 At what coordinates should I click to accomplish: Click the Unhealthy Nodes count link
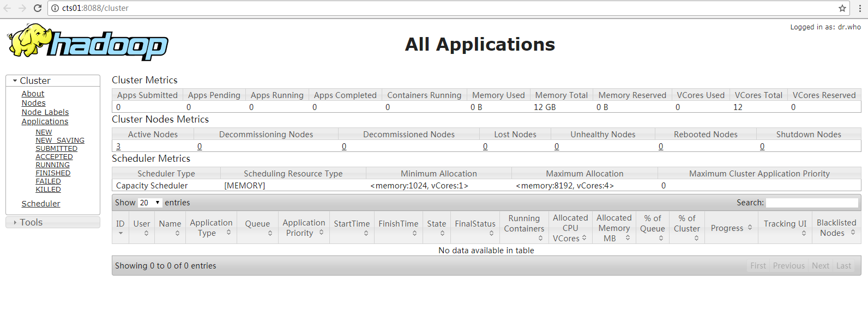tap(557, 147)
